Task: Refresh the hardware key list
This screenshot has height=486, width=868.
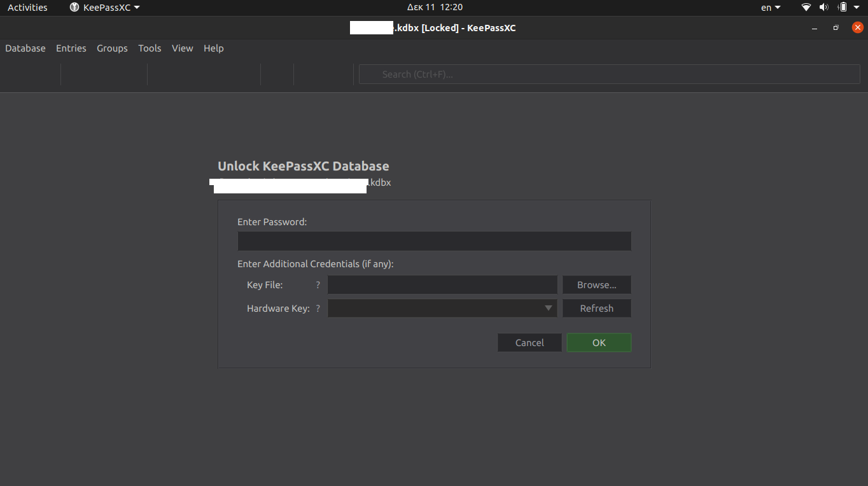Action: [596, 308]
